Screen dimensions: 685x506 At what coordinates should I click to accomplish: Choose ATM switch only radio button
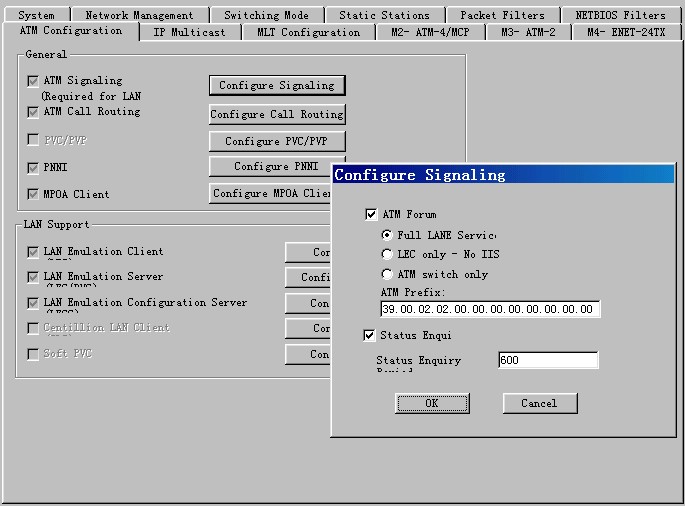[387, 274]
